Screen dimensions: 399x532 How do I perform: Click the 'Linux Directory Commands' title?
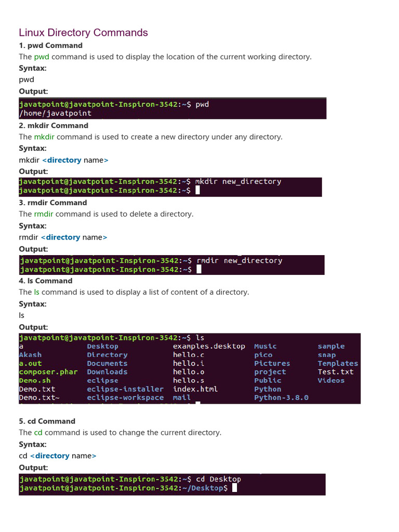pyautogui.click(x=83, y=33)
